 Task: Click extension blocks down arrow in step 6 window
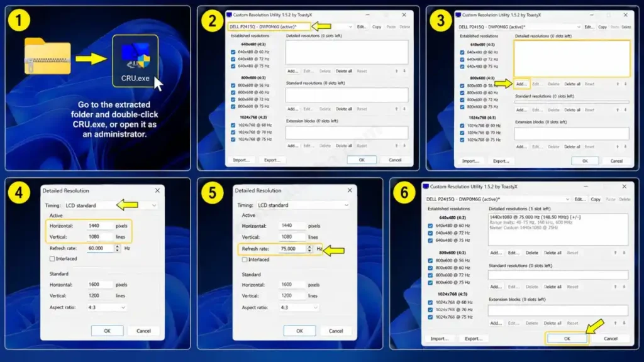pos(623,323)
